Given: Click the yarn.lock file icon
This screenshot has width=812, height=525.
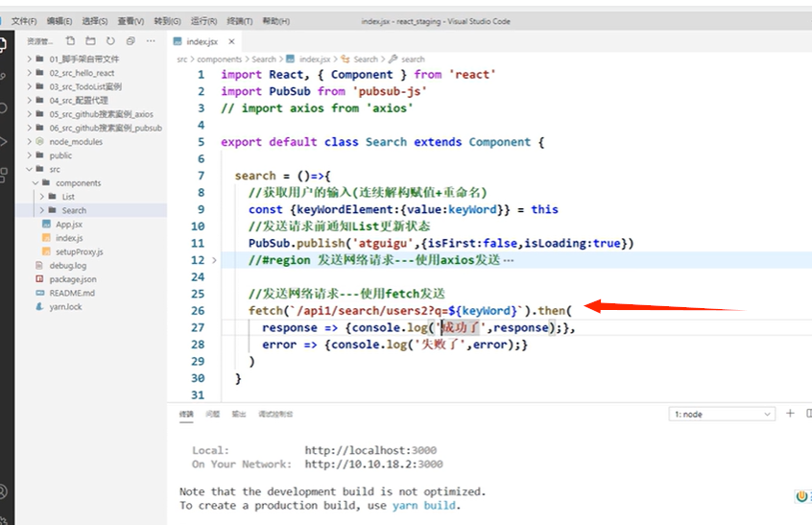Looking at the screenshot, I should coord(39,306).
